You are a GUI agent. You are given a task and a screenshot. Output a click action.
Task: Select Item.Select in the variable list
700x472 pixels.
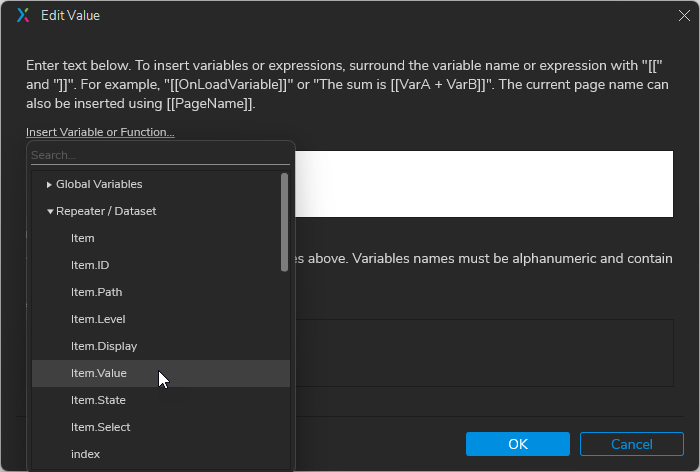click(100, 427)
